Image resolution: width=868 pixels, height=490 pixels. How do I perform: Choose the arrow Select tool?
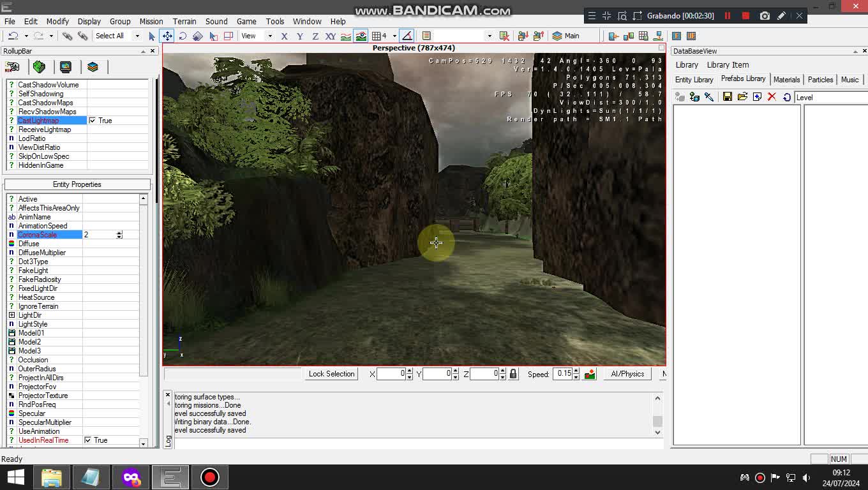[152, 36]
